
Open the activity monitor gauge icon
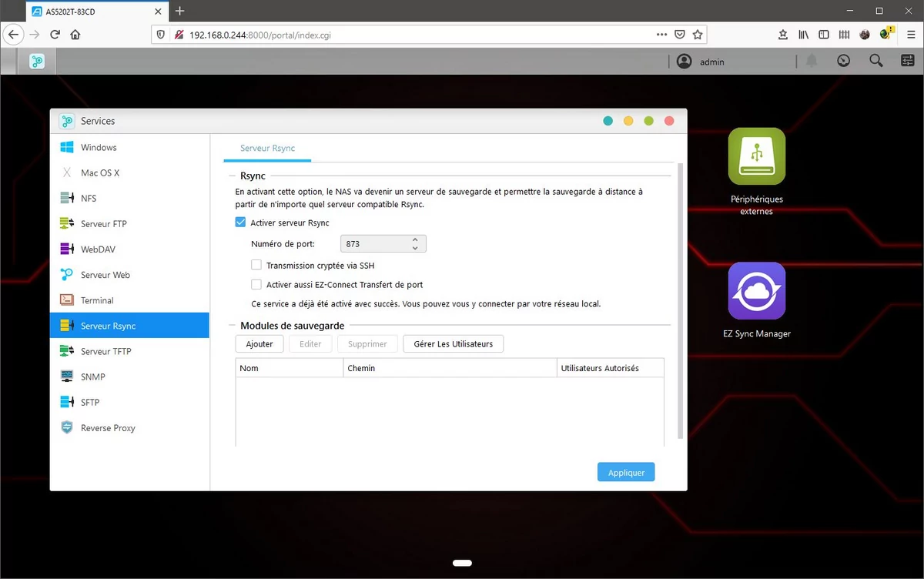coord(844,61)
